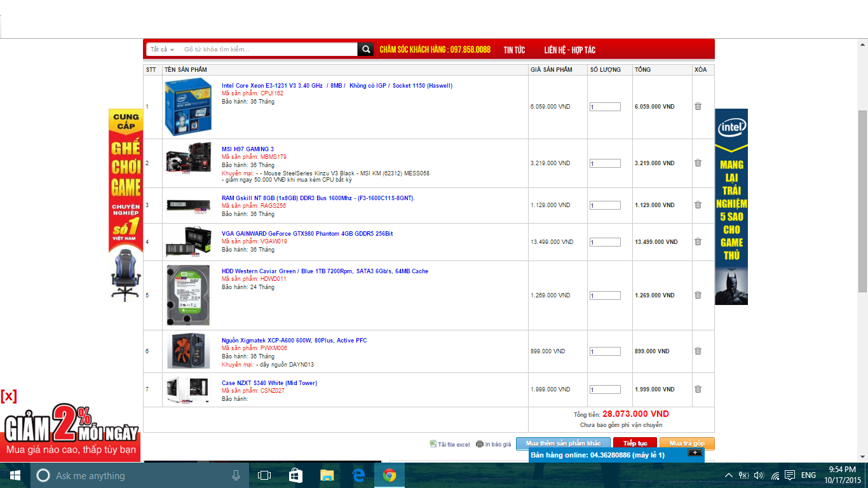Delete the Case NZXT S340 White row
Image resolution: width=868 pixels, height=488 pixels.
click(x=698, y=390)
